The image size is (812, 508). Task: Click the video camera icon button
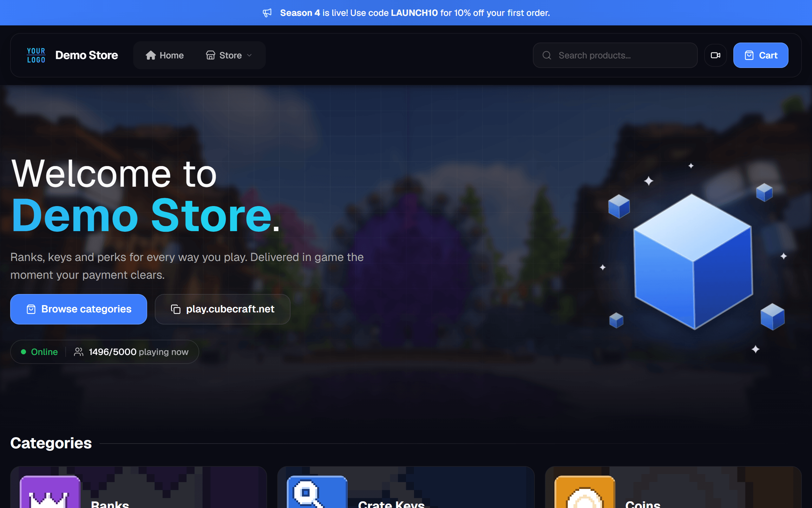[x=715, y=56]
